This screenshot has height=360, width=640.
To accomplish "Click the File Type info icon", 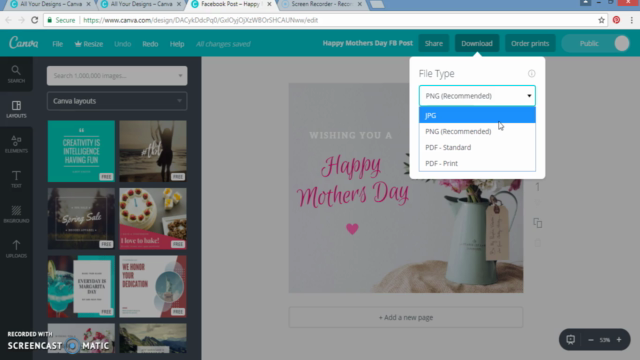I will (531, 73).
